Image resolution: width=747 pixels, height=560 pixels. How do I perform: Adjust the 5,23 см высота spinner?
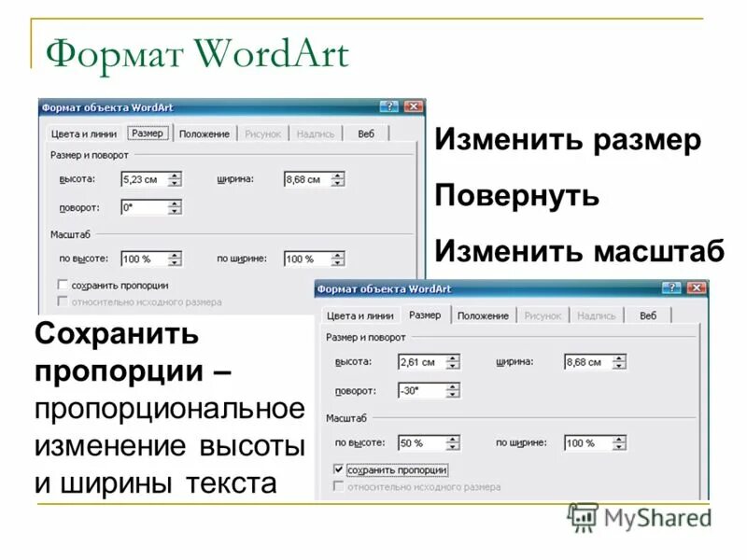175,179
